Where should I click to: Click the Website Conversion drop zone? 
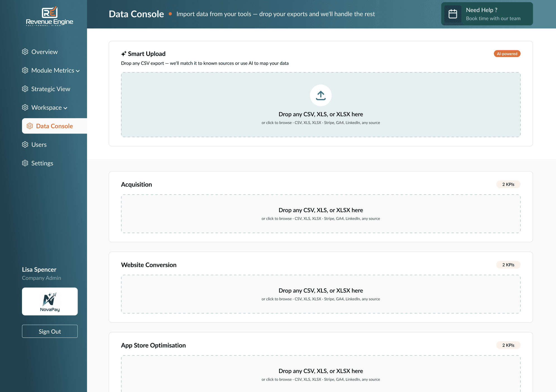tap(321, 294)
